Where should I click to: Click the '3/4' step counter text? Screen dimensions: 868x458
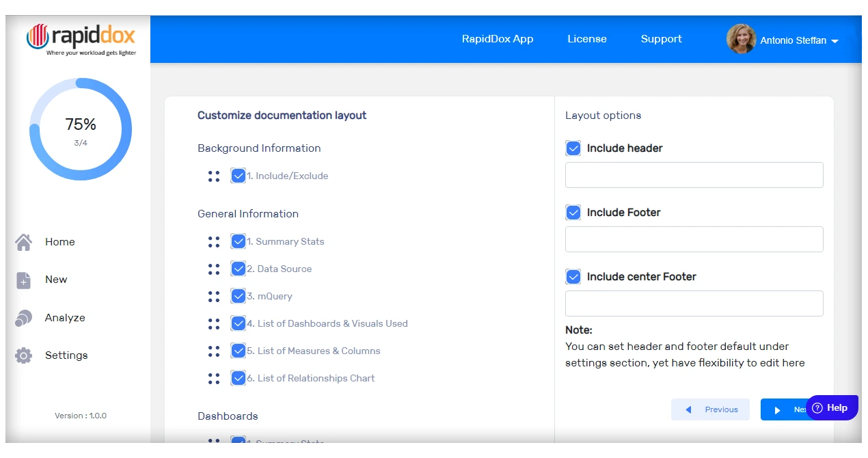tap(81, 144)
